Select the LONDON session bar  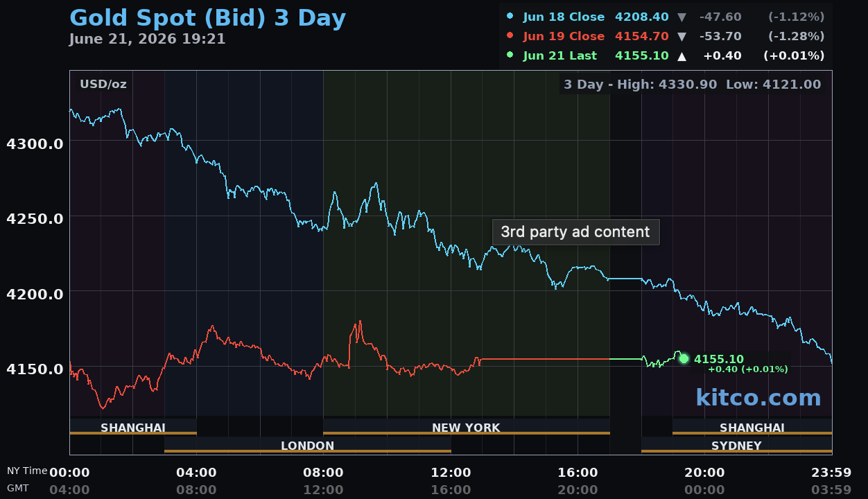(x=308, y=445)
